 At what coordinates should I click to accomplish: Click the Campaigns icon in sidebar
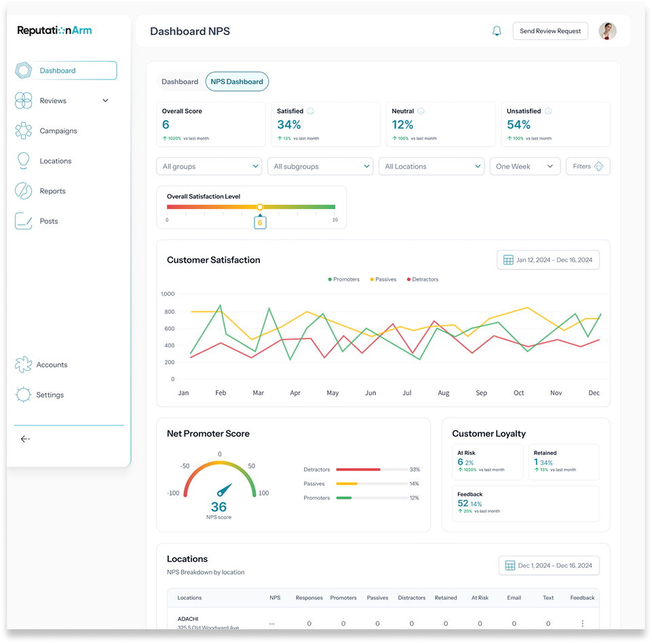click(x=24, y=131)
